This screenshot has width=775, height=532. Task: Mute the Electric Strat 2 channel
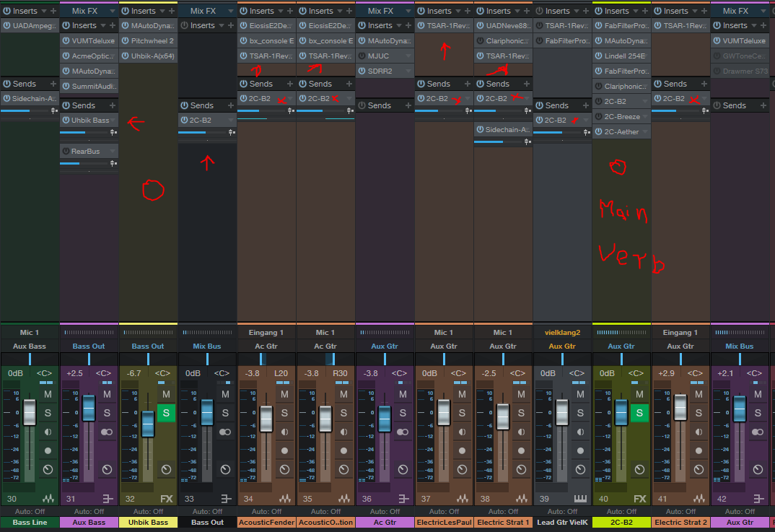(699, 394)
